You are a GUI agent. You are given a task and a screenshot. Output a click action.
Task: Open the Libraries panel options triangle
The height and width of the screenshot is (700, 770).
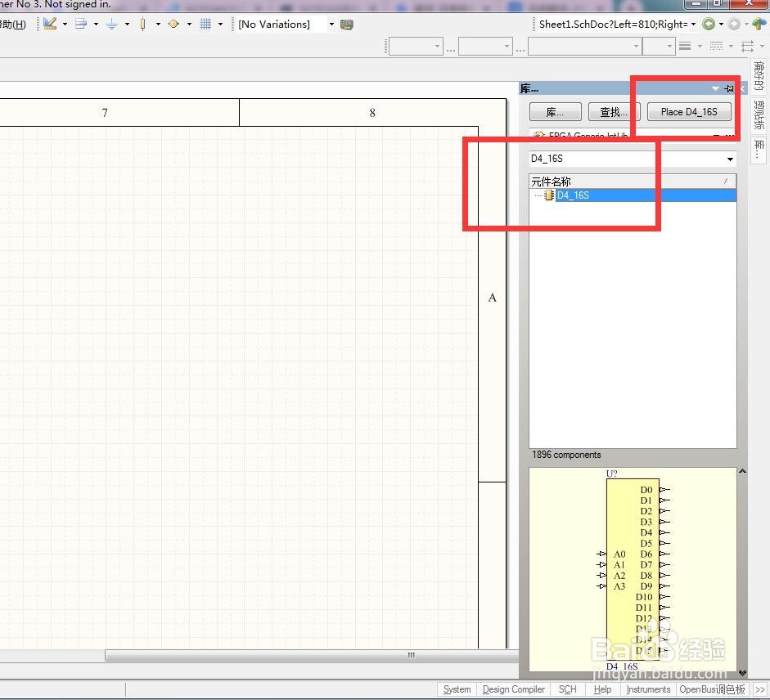pyautogui.click(x=715, y=89)
